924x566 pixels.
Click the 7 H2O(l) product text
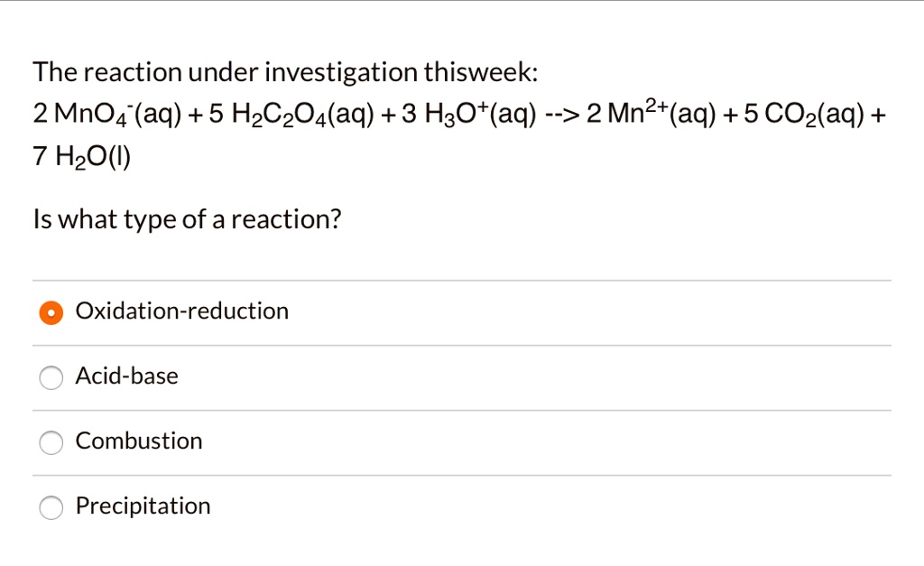(x=79, y=155)
